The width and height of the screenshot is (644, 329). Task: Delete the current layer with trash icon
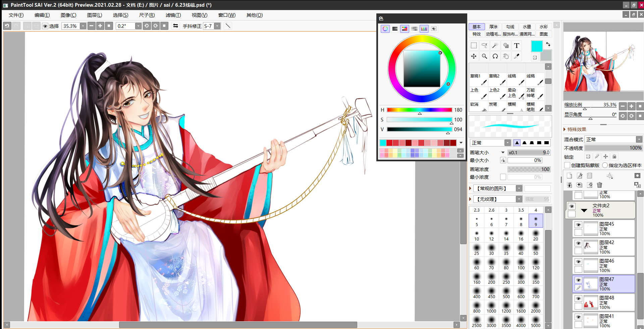pos(600,185)
